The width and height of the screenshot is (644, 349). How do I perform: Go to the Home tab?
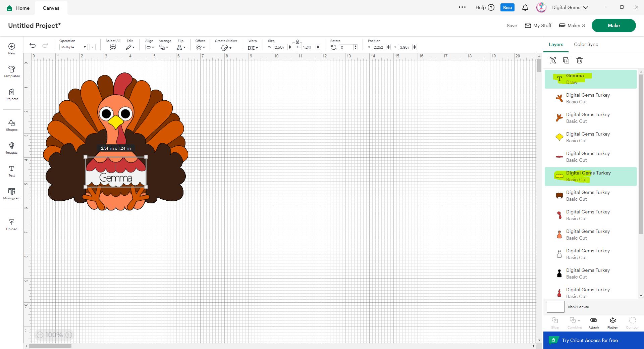coord(18,8)
